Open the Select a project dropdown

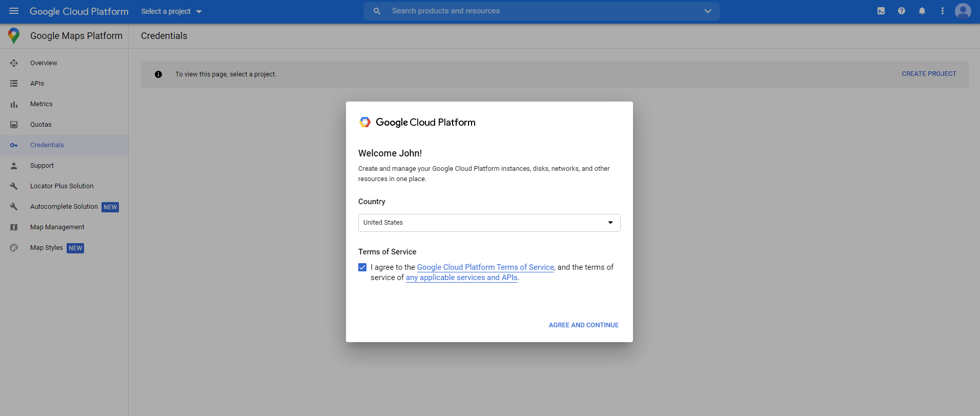(172, 11)
